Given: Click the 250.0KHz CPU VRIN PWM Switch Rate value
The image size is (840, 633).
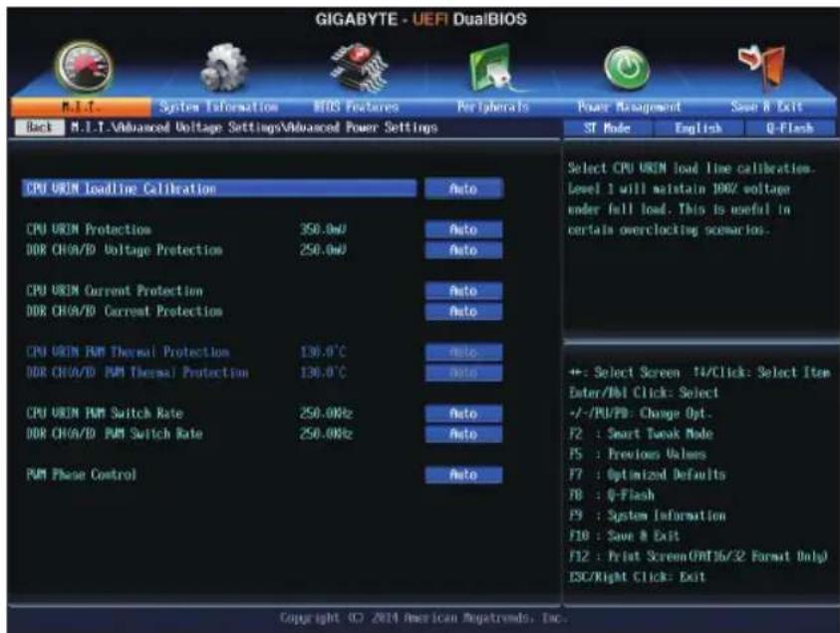Looking at the screenshot, I should pos(326,414).
